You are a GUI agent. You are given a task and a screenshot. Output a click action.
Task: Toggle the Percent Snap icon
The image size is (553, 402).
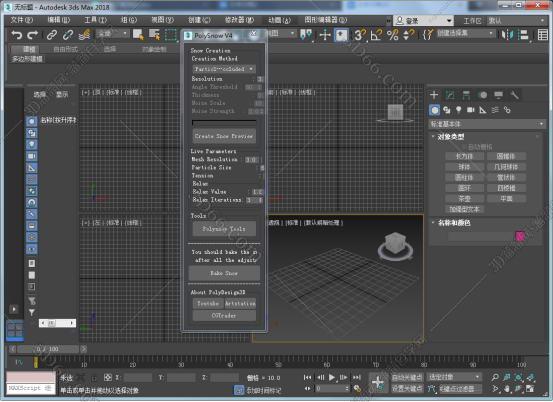393,35
